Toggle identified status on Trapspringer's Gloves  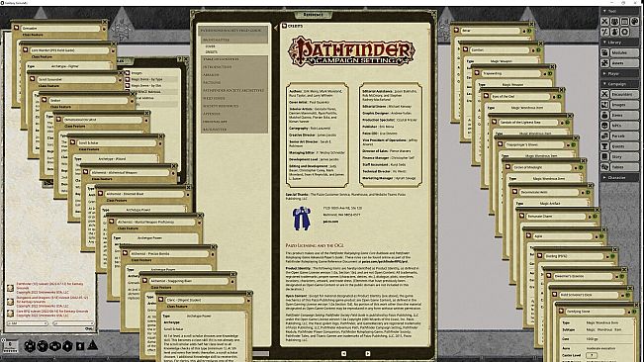click(x=574, y=144)
